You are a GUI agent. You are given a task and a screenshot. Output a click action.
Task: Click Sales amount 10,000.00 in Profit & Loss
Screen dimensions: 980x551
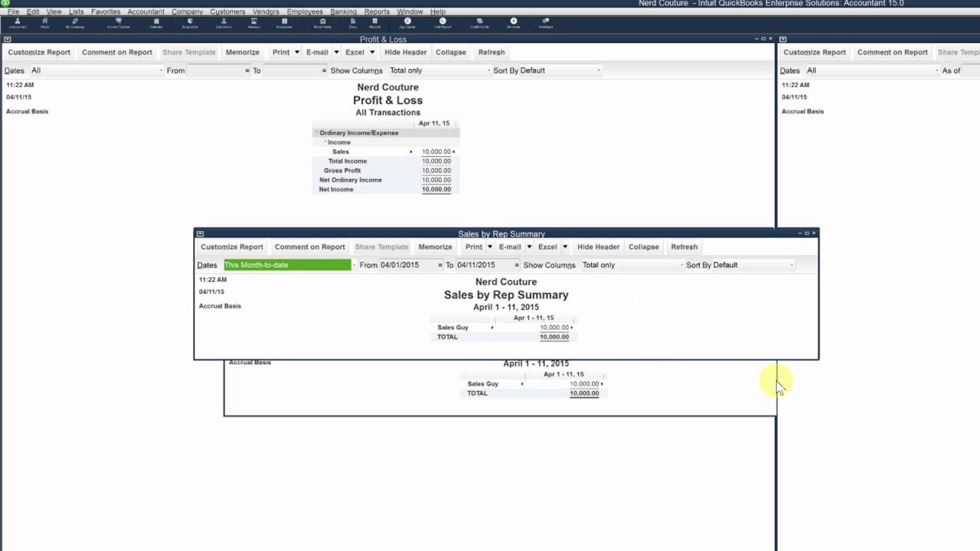[x=436, y=152]
